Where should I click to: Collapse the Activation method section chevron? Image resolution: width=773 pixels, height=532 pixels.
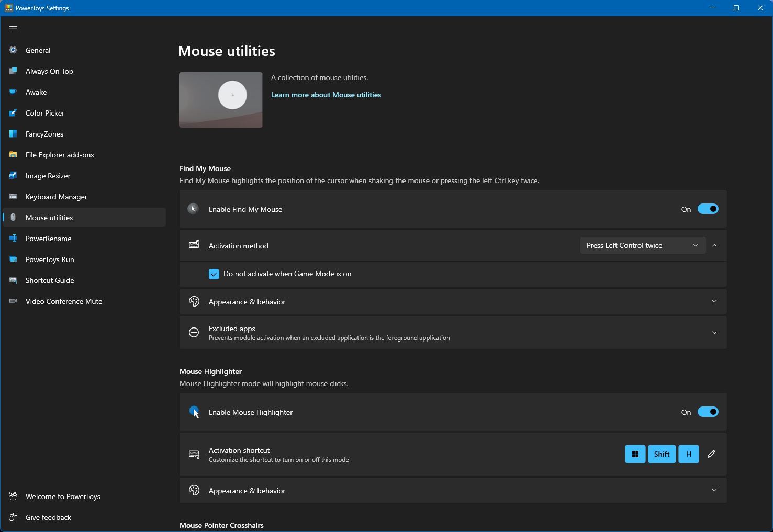click(x=714, y=245)
